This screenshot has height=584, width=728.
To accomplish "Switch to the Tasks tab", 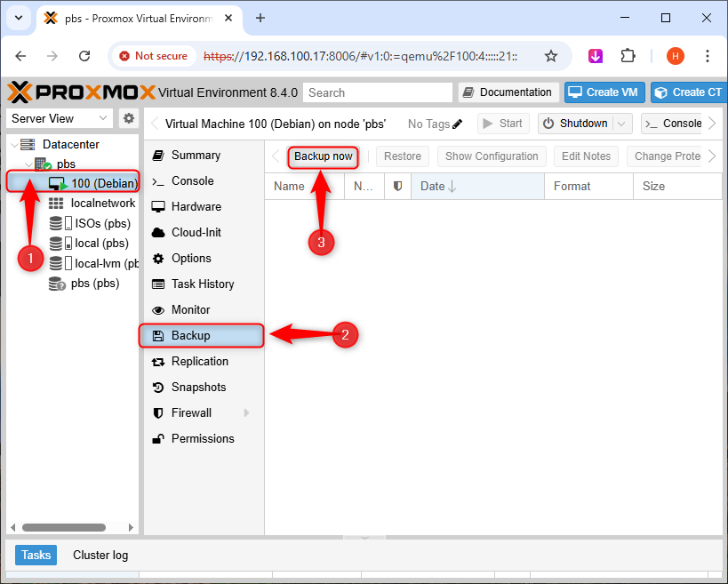I will point(36,556).
